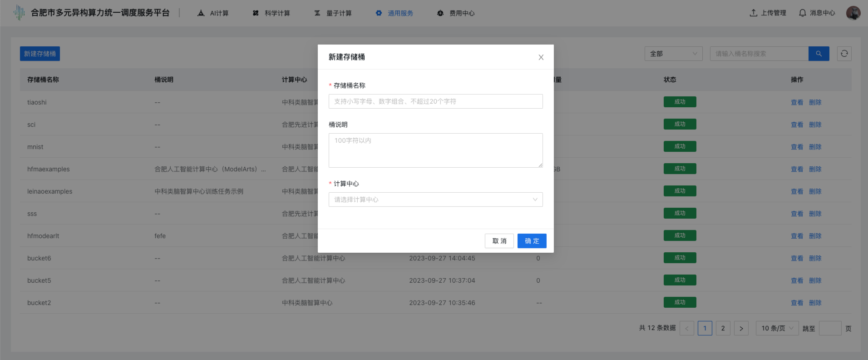Click into the 桶说明 textarea

pos(435,150)
